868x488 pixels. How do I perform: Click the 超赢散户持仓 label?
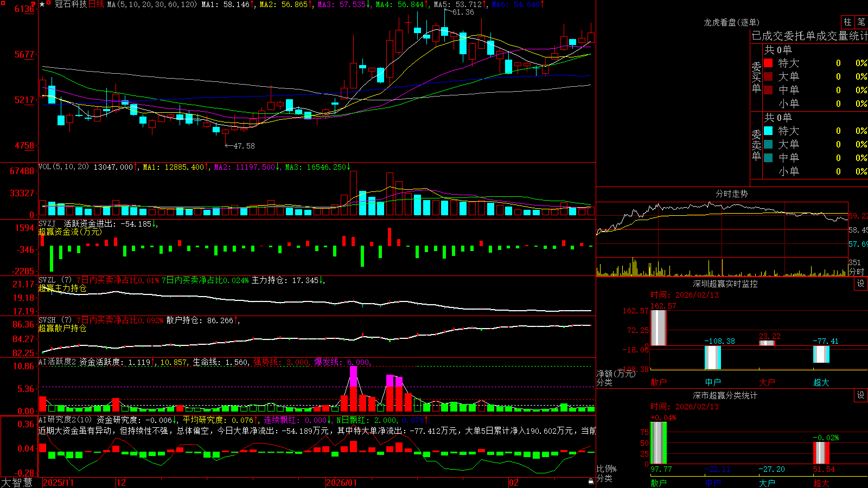(x=62, y=328)
